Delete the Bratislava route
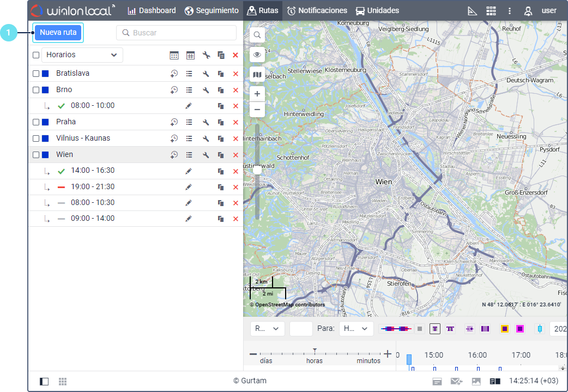 point(235,74)
